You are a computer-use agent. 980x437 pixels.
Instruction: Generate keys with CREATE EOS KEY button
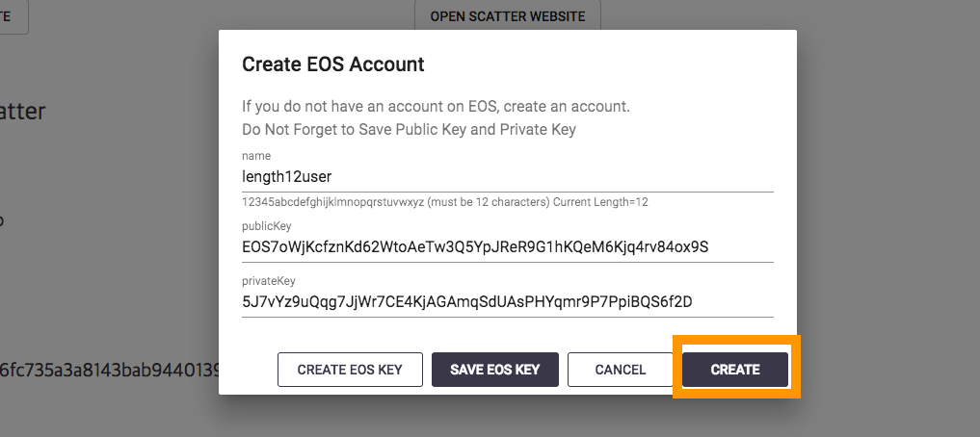point(349,370)
